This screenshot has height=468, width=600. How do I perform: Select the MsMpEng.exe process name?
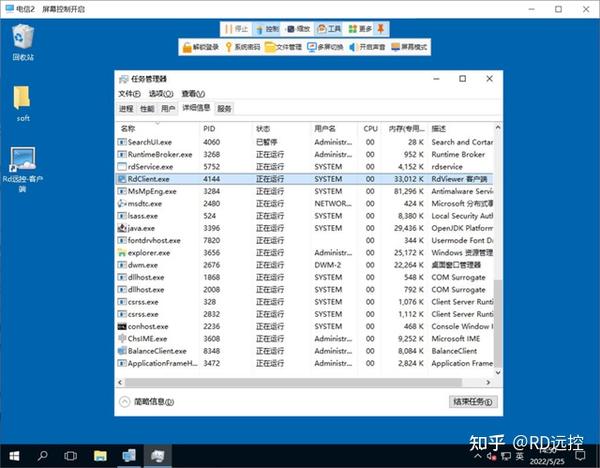point(152,191)
